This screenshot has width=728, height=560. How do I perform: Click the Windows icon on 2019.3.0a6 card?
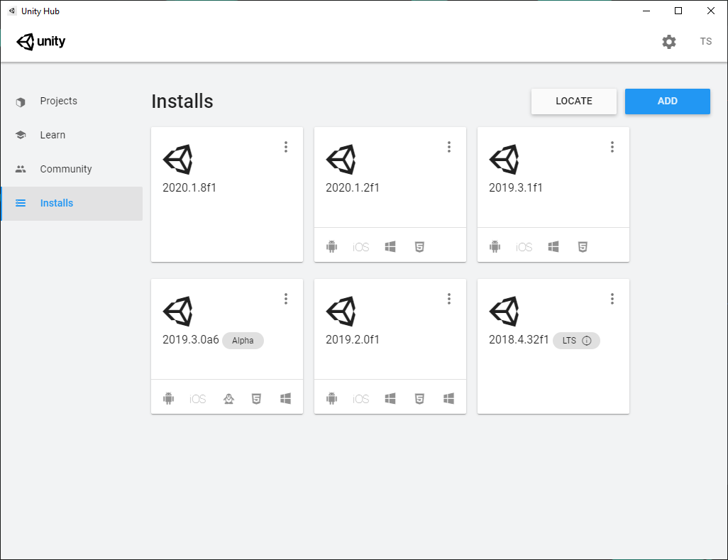pos(285,398)
